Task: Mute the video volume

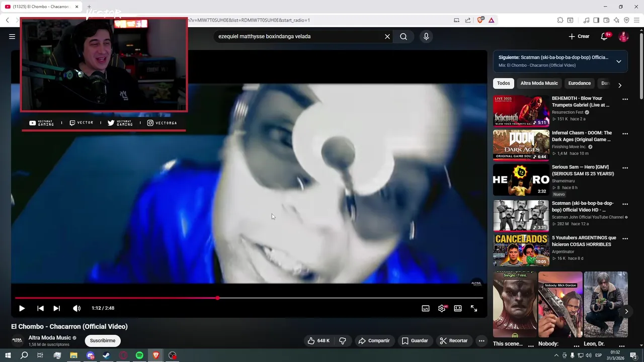Action: click(76, 308)
